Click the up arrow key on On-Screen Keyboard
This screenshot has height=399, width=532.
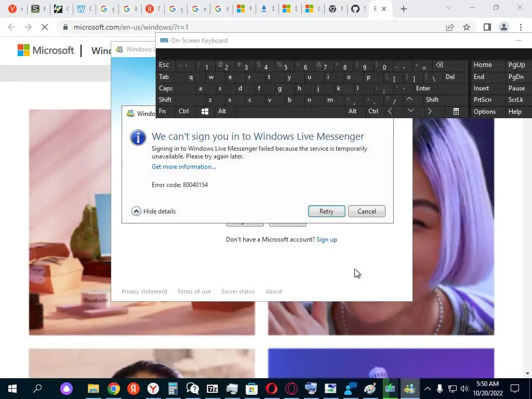coord(409,100)
